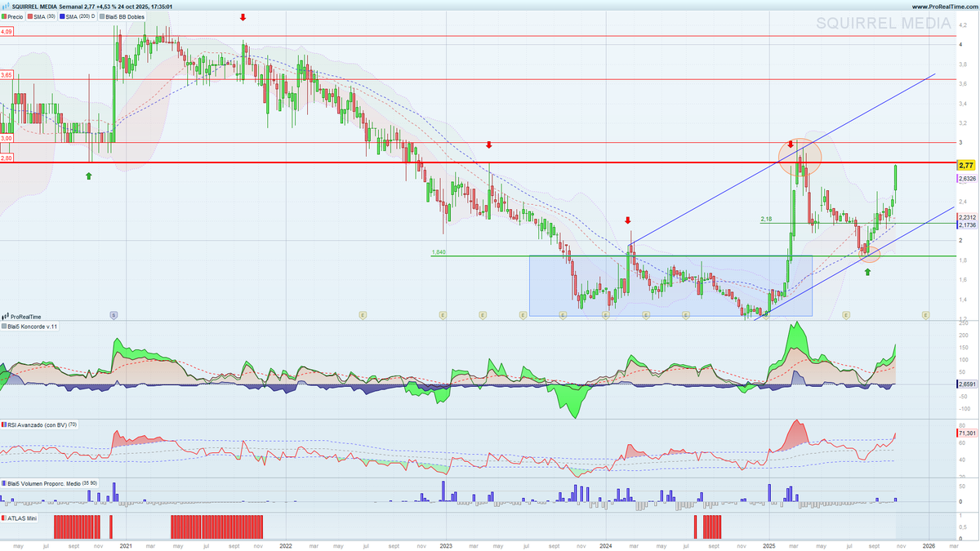980x551 pixels.
Task: Select the 2,80 horizontal line label
Action: point(7,158)
